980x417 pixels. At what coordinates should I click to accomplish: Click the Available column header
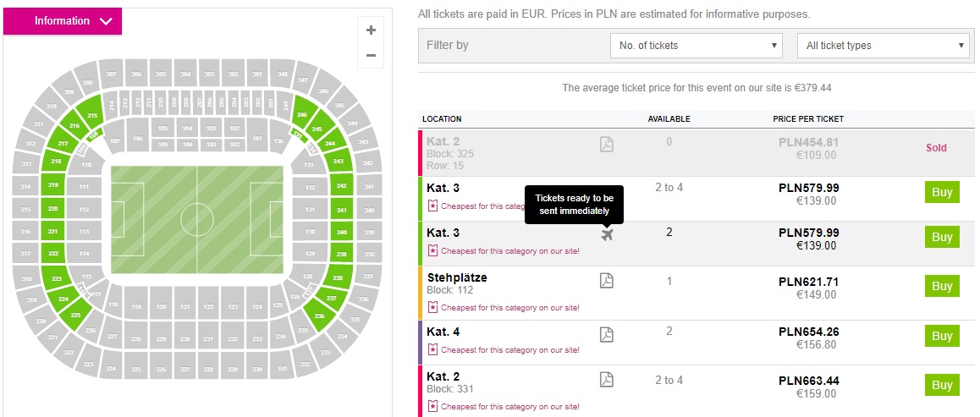669,119
